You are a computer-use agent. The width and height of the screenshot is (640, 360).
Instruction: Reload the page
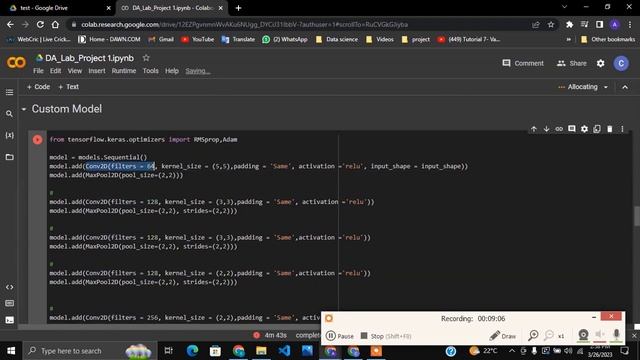pos(40,24)
